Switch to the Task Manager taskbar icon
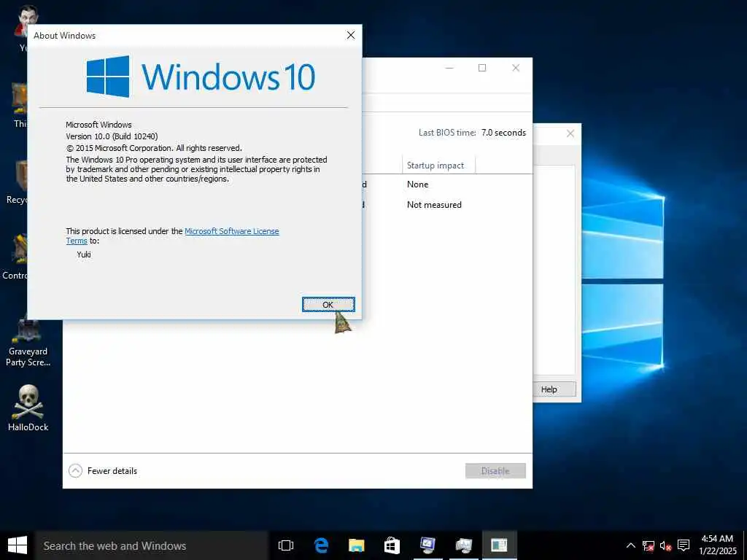Screen dimensions: 747x560 463,545
